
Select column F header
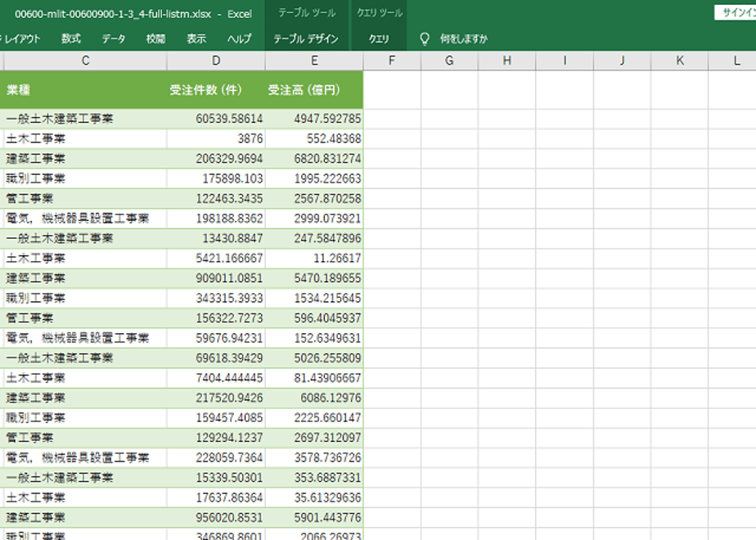coord(392,61)
